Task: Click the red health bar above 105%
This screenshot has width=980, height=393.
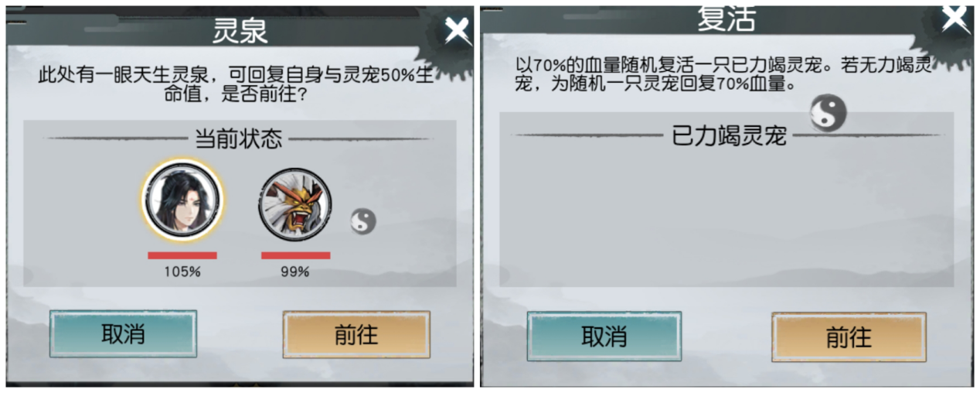Action: (x=182, y=255)
